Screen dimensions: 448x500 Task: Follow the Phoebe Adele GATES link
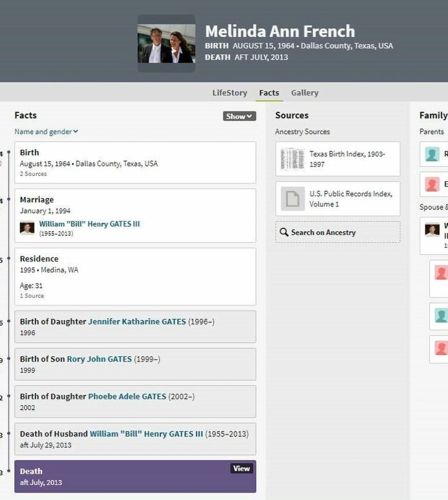click(x=127, y=397)
